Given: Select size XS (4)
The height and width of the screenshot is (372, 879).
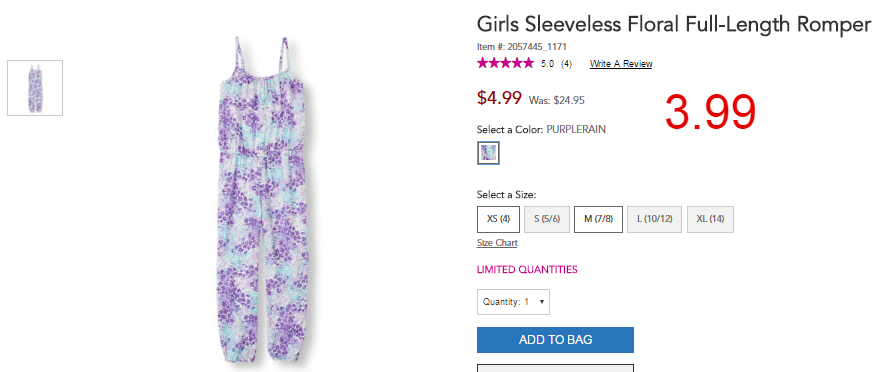Looking at the screenshot, I should [x=498, y=219].
